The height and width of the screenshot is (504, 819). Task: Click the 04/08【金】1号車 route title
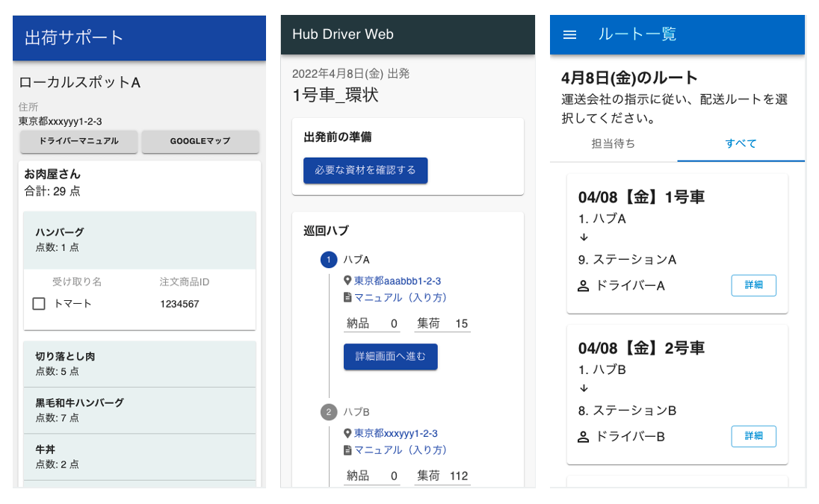point(641,197)
